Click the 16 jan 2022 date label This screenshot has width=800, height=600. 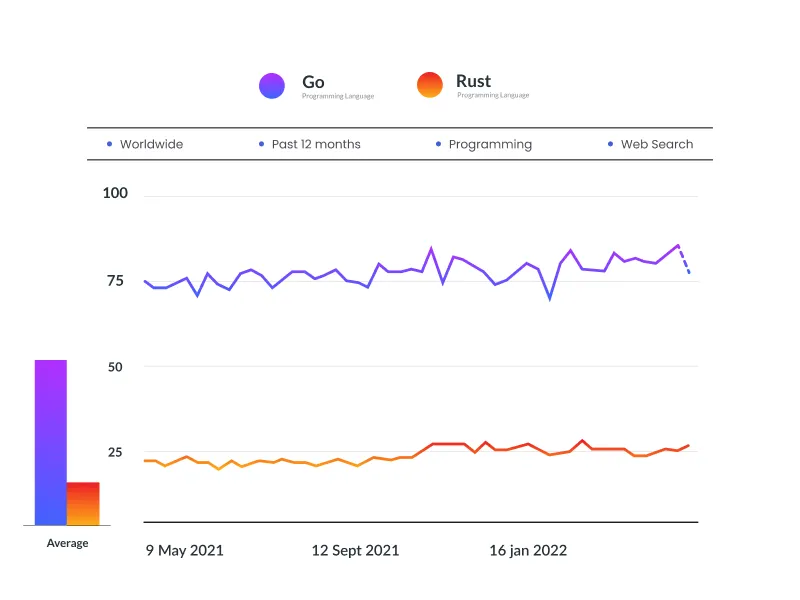[x=527, y=550]
